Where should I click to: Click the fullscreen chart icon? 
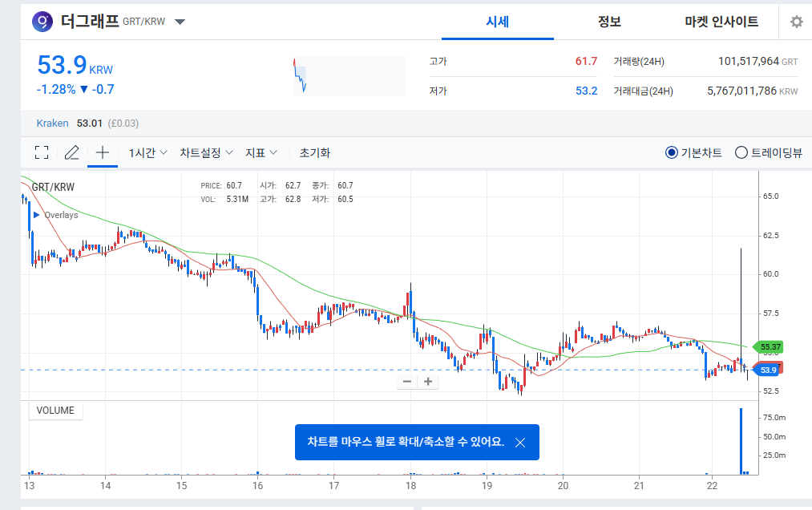(x=42, y=152)
